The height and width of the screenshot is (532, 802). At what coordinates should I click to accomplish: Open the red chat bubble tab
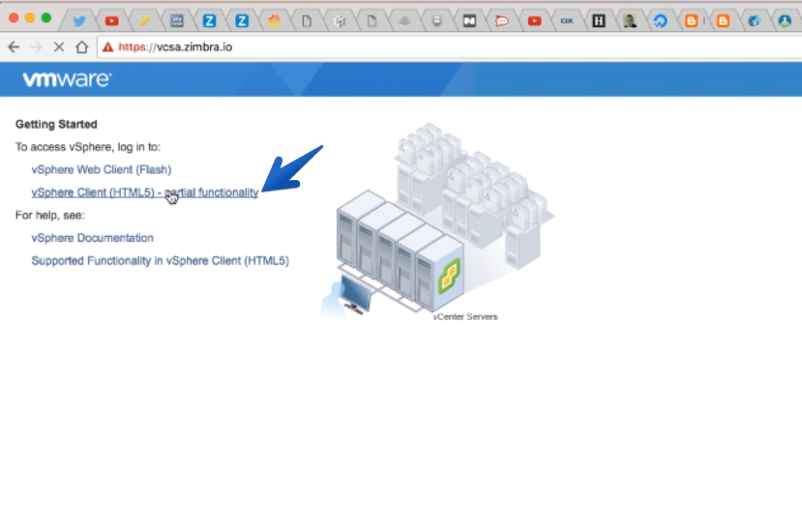(x=502, y=21)
